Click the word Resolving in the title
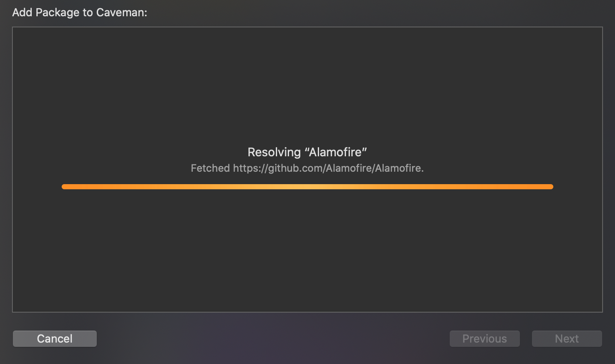This screenshot has height=364, width=615. click(274, 152)
